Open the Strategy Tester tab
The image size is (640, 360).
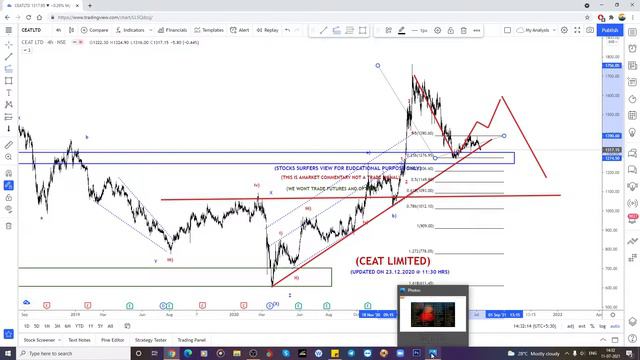pos(151,340)
